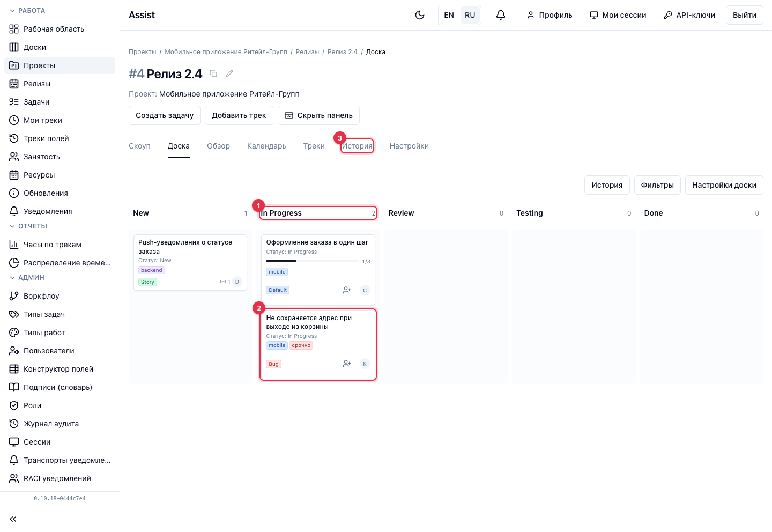Open Журнал аудита in sidebar

pos(60,424)
